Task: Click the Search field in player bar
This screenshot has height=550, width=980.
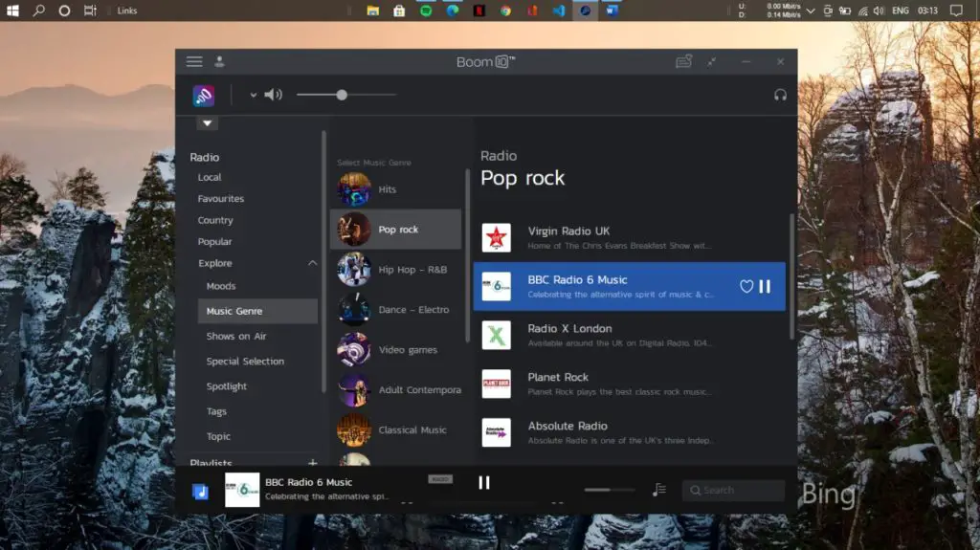Action: [x=733, y=490]
